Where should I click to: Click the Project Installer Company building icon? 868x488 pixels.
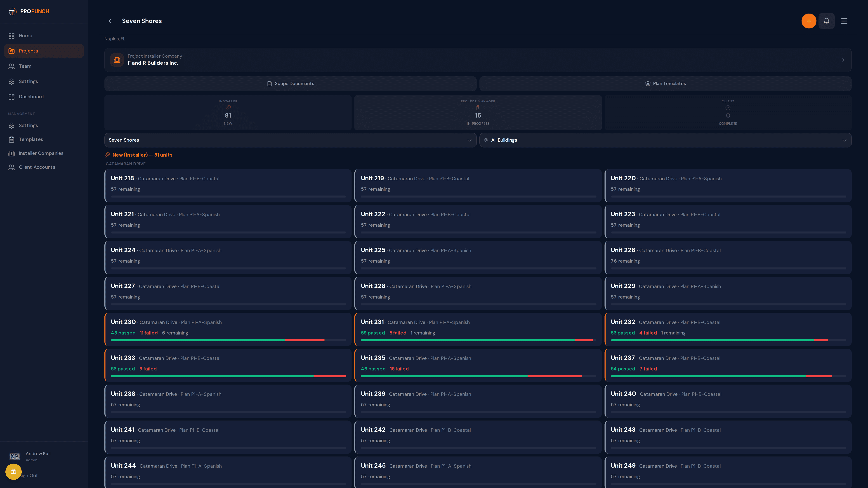click(x=117, y=60)
